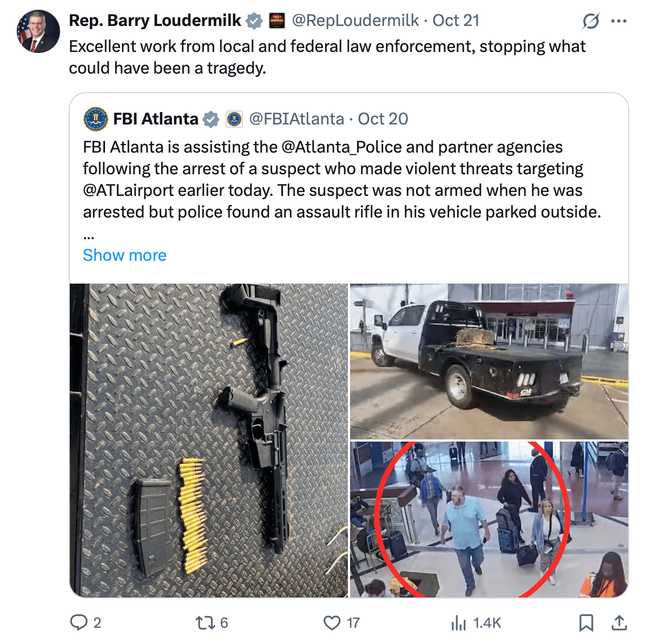
Task: Click the Grok circle-slash icon
Action: point(591,21)
